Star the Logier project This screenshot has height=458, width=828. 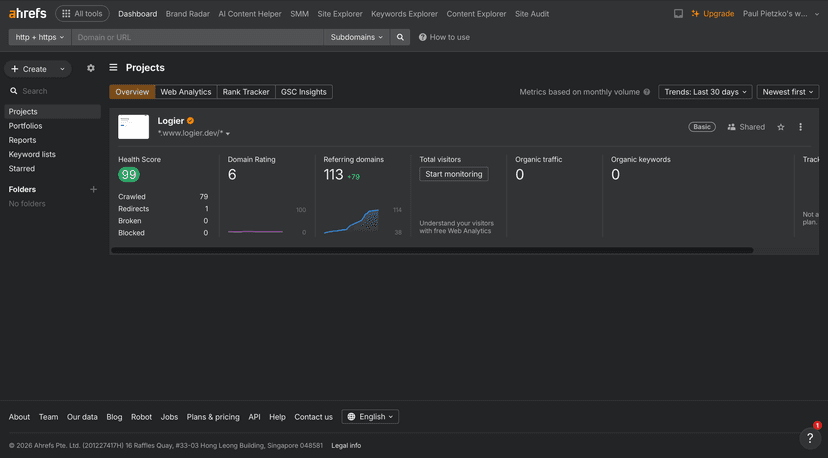(780, 127)
